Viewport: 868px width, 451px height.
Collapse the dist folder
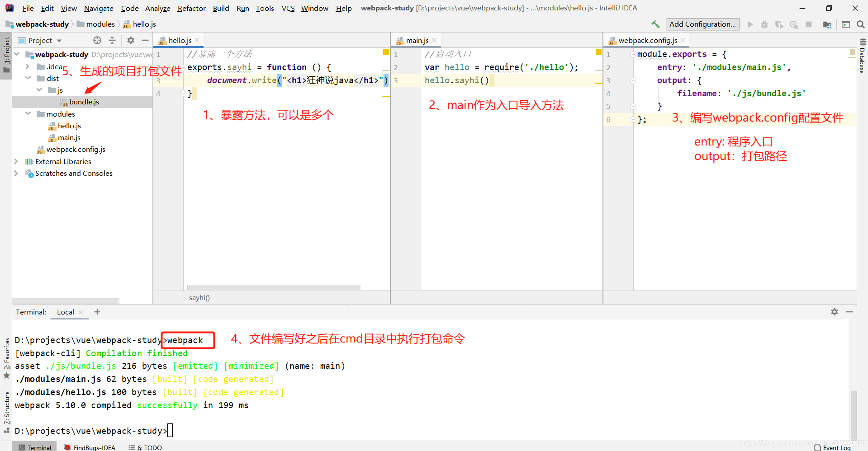tap(28, 78)
